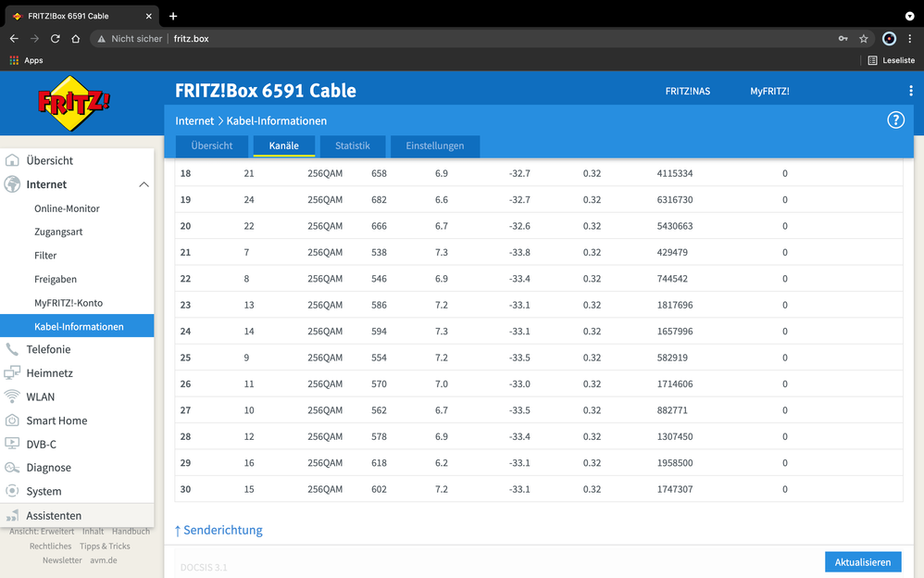Open the FRITZ!Box three-dot menu

[910, 91]
